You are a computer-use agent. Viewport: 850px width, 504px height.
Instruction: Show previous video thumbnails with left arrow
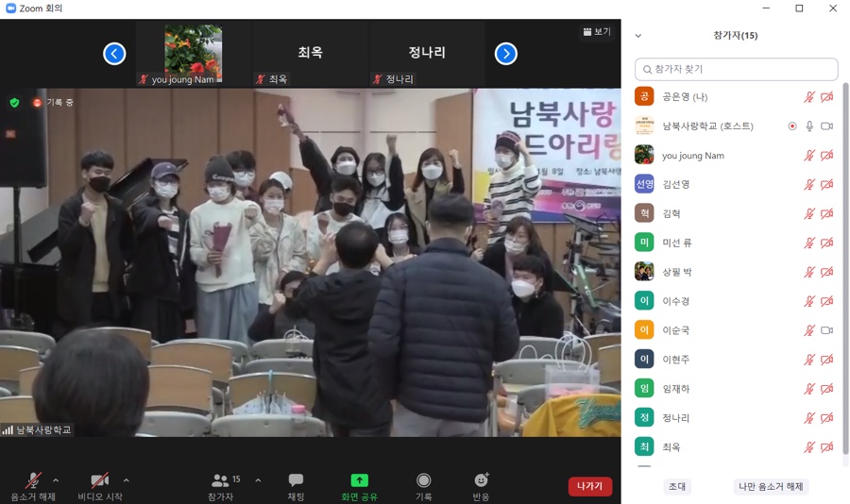tap(114, 54)
